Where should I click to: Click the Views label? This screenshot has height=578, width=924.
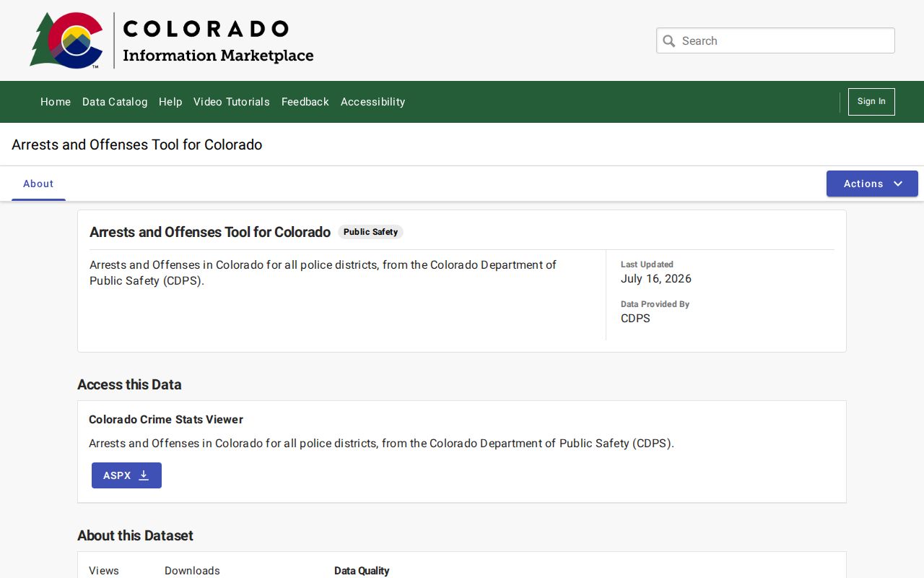coord(104,571)
